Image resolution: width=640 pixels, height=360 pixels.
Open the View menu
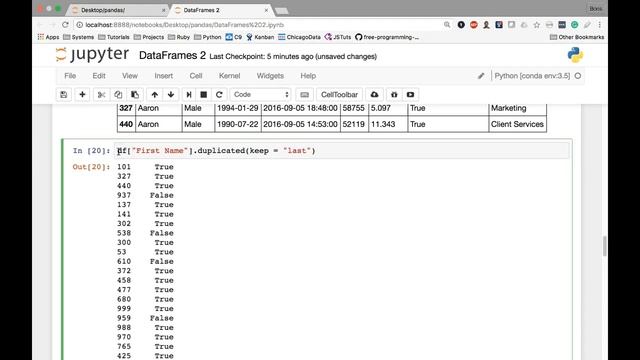click(x=130, y=76)
